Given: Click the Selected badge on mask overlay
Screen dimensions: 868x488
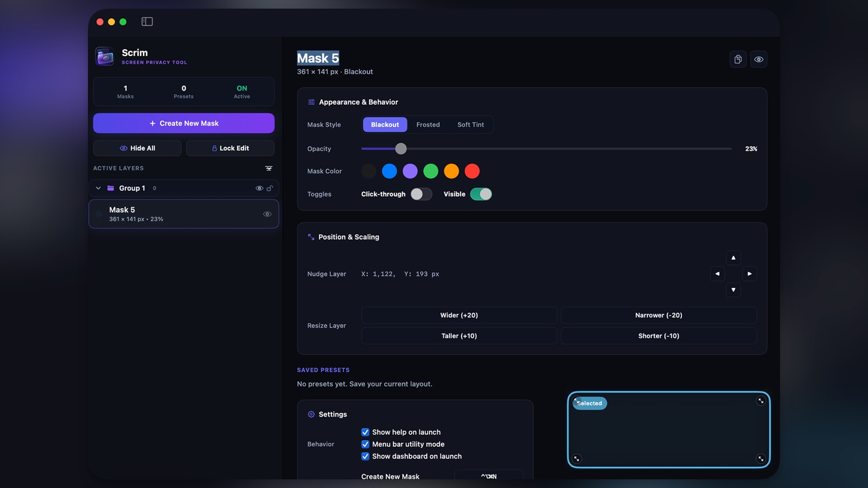Looking at the screenshot, I should point(590,403).
